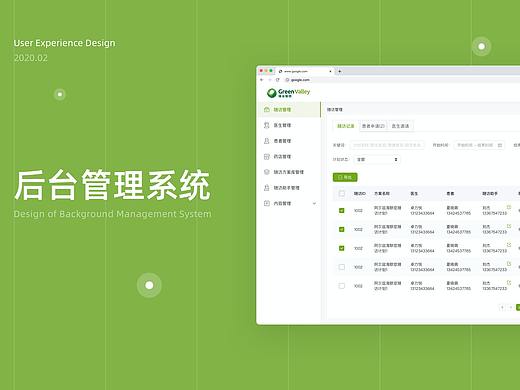Click the keyword search input field
Screen dimensions: 520x390
(387, 145)
